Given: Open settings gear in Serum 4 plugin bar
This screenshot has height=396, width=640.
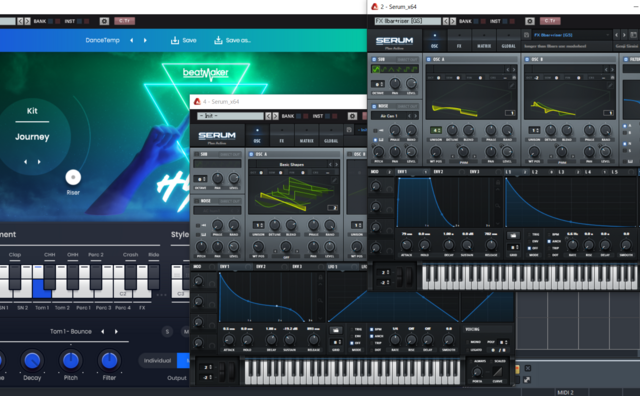Looking at the screenshot, I should 352,116.
